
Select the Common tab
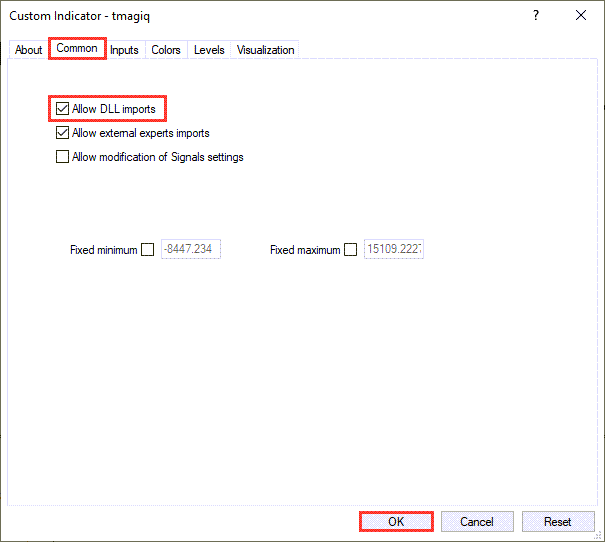tap(77, 48)
